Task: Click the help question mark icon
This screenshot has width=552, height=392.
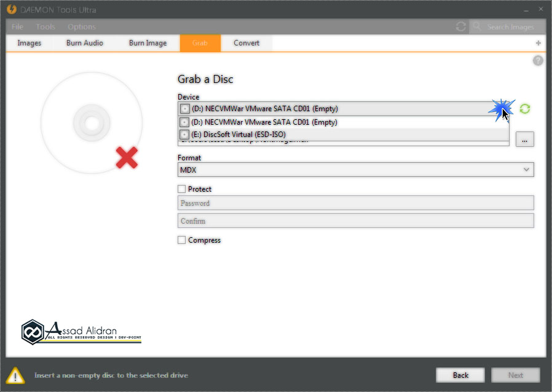Action: [538, 61]
